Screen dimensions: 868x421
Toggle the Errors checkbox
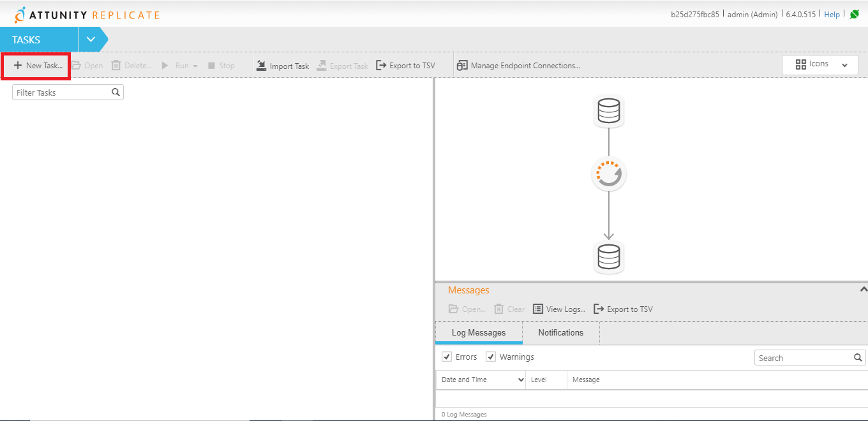point(447,357)
